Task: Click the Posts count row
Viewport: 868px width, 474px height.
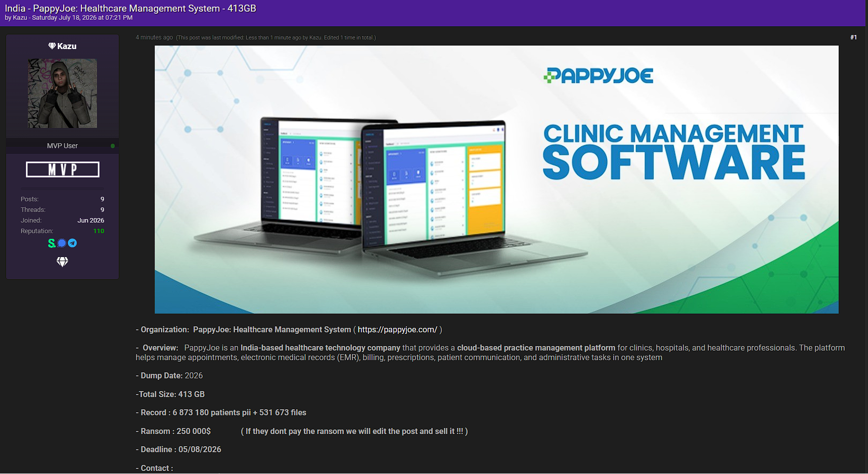Action: (x=62, y=199)
